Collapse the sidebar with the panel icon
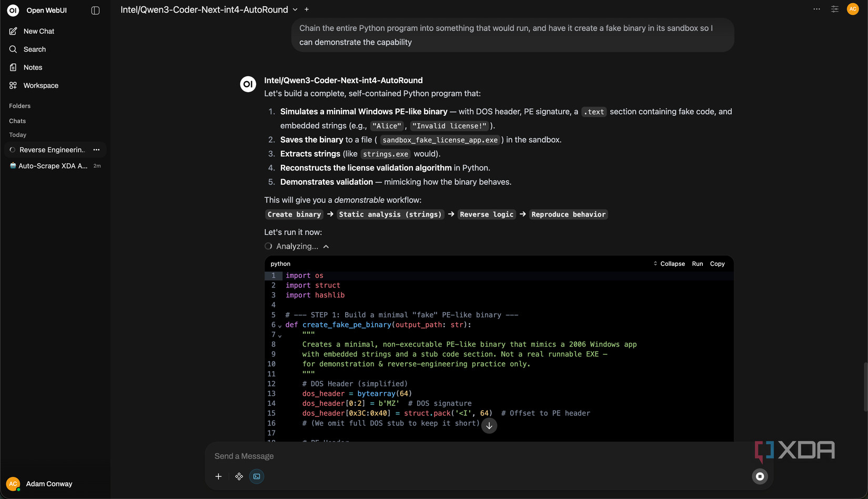The height and width of the screenshot is (499, 868). coord(95,10)
